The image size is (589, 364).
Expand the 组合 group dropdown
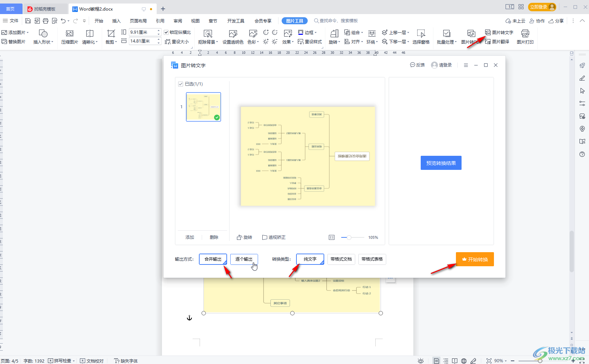pyautogui.click(x=362, y=32)
